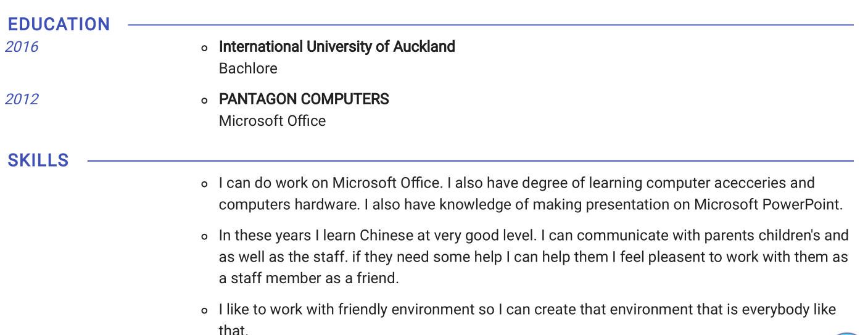Click the SKILLS section heading
Image resolution: width=868 pixels, height=335 pixels.
click(38, 161)
